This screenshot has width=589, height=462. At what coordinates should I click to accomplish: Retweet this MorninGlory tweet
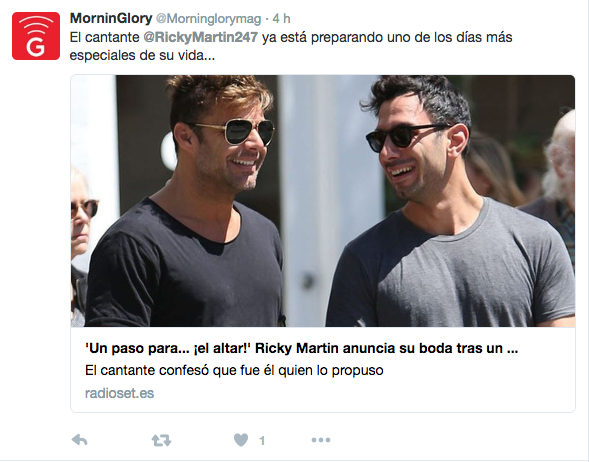point(161,440)
